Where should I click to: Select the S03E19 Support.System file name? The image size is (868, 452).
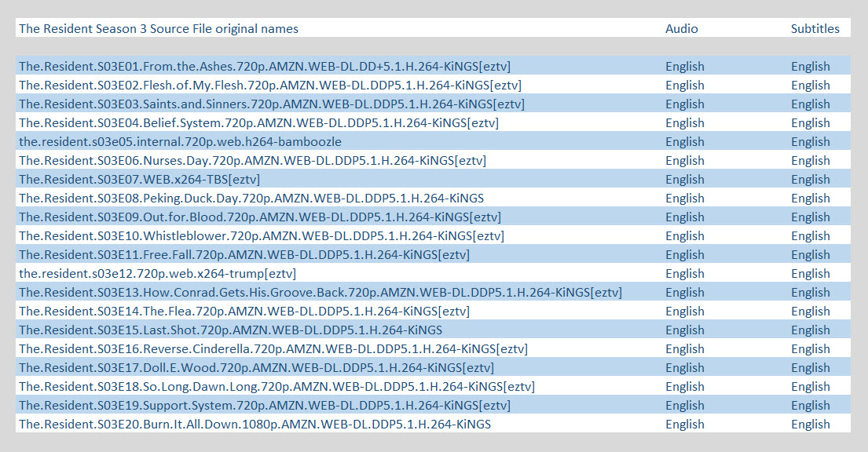[265, 405]
